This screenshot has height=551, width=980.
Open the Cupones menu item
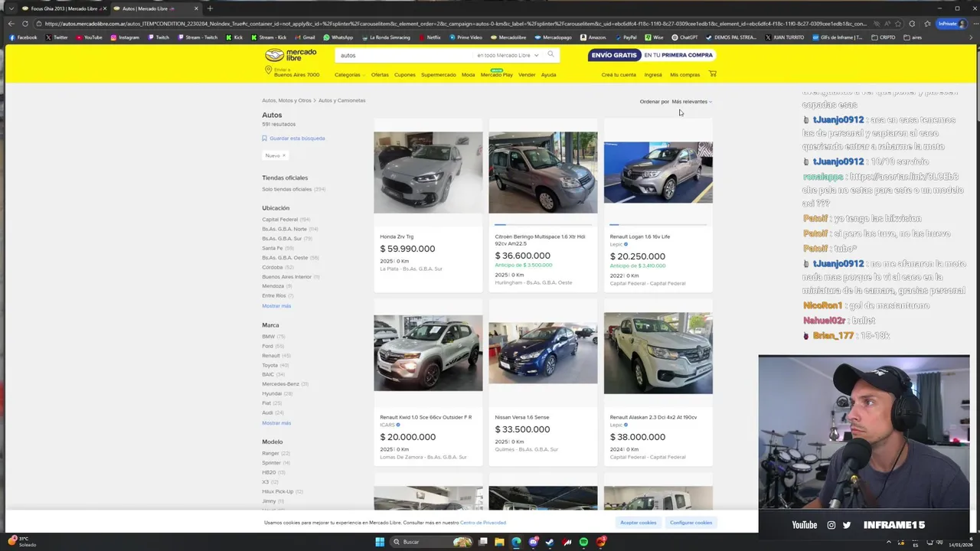[405, 75]
